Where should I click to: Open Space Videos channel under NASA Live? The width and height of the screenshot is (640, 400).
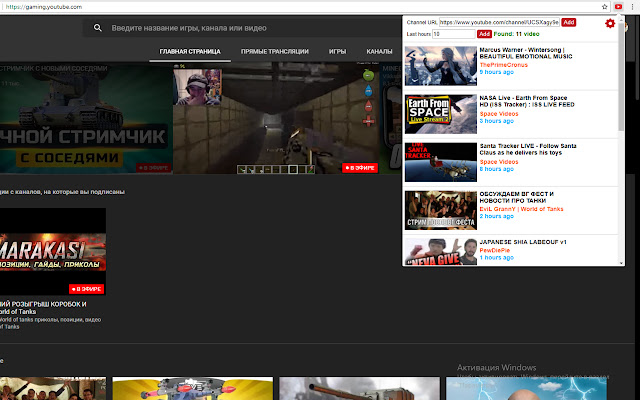[x=499, y=114]
